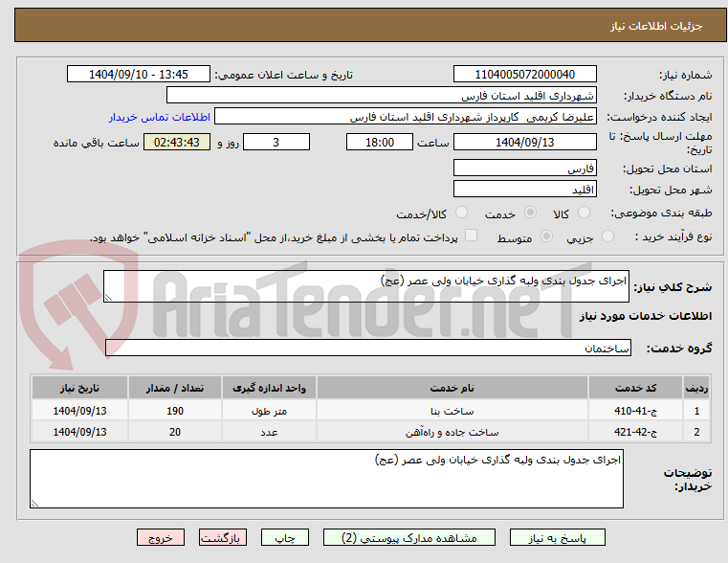
Task: Click the remaining time field 02:43:43
Action: (x=177, y=142)
